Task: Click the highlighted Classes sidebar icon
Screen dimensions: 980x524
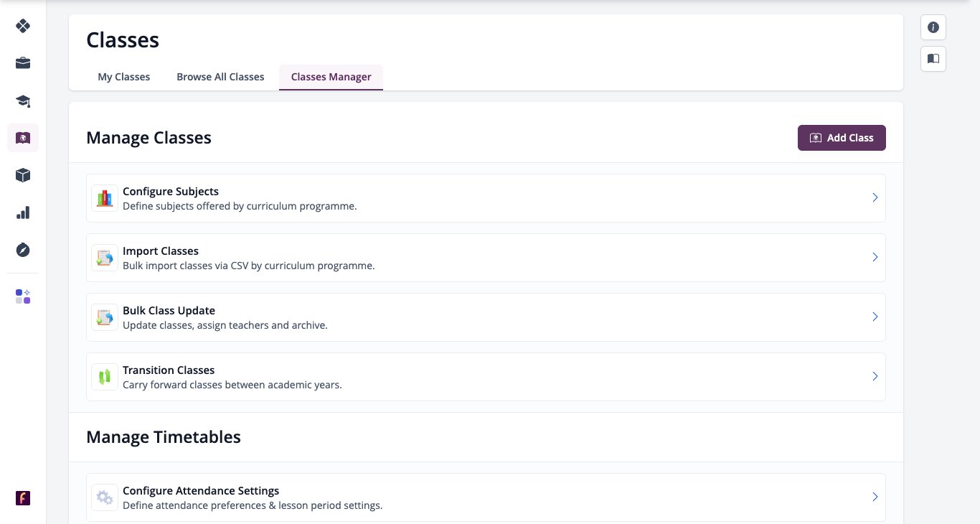Action: coord(23,138)
